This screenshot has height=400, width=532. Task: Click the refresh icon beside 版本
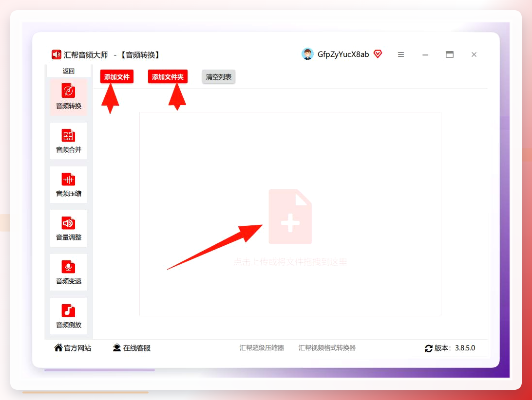429,348
